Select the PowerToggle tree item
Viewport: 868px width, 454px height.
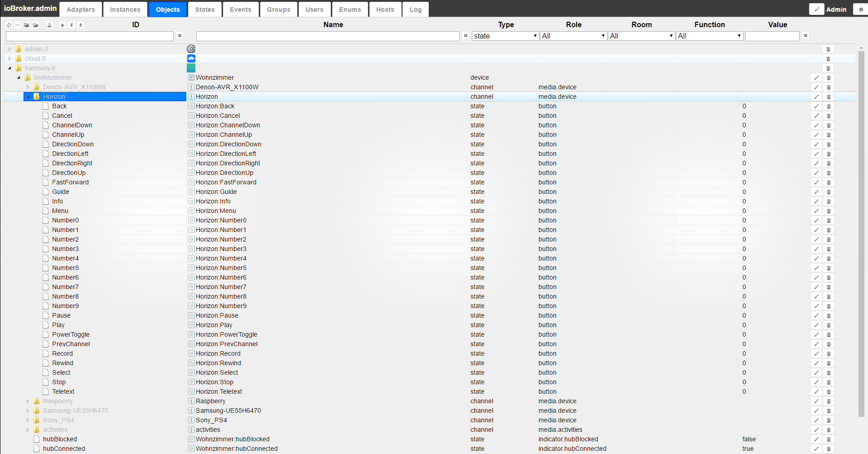[x=71, y=334]
